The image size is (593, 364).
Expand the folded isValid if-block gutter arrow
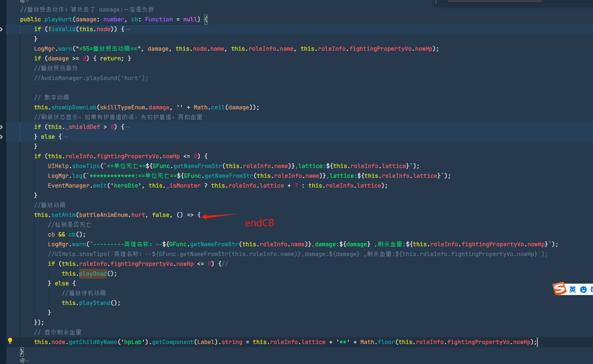(x=1, y=29)
